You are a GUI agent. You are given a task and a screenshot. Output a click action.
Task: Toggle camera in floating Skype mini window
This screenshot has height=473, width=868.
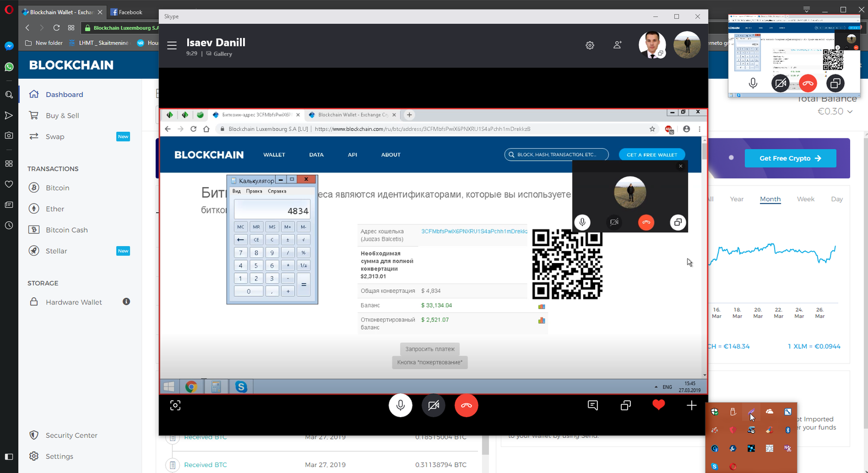780,83
